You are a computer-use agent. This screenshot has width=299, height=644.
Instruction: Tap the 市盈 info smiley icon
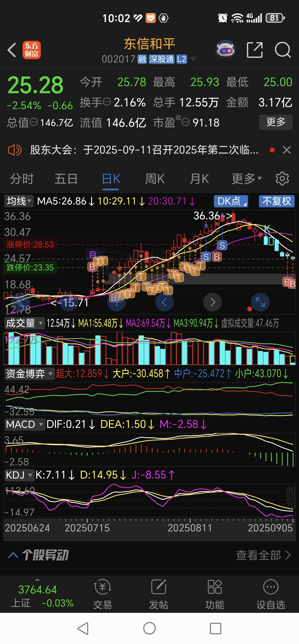(x=186, y=122)
